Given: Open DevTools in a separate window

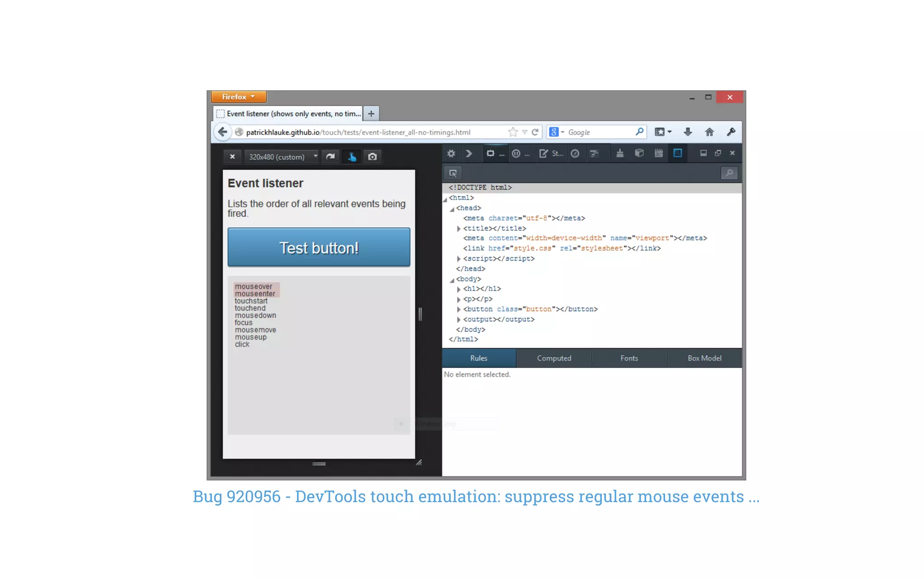Looking at the screenshot, I should tap(718, 153).
